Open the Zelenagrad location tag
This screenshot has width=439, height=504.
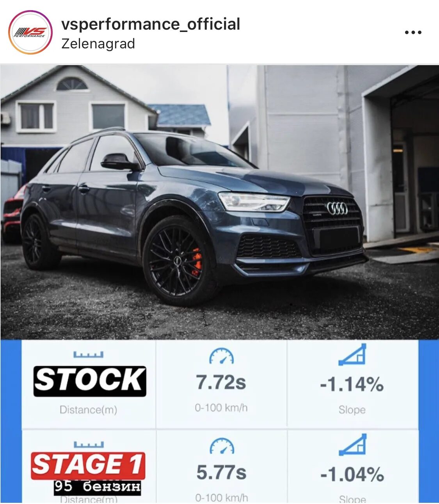[x=98, y=43]
